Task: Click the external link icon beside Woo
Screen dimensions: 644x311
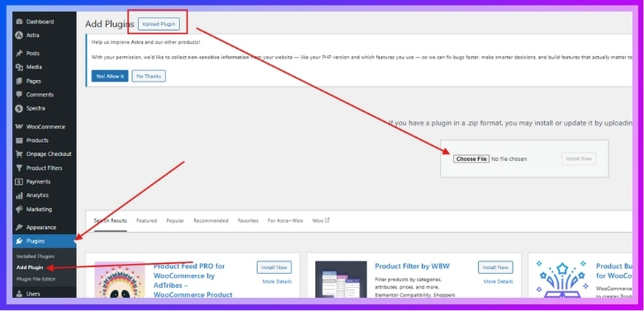Action: (327, 220)
